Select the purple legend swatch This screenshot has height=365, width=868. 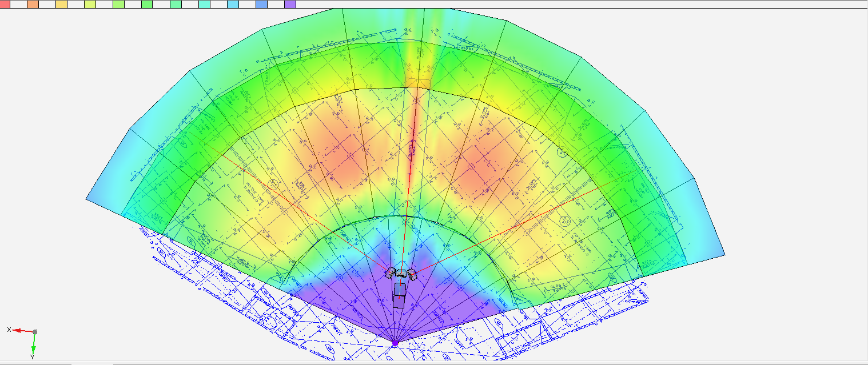pyautogui.click(x=290, y=4)
